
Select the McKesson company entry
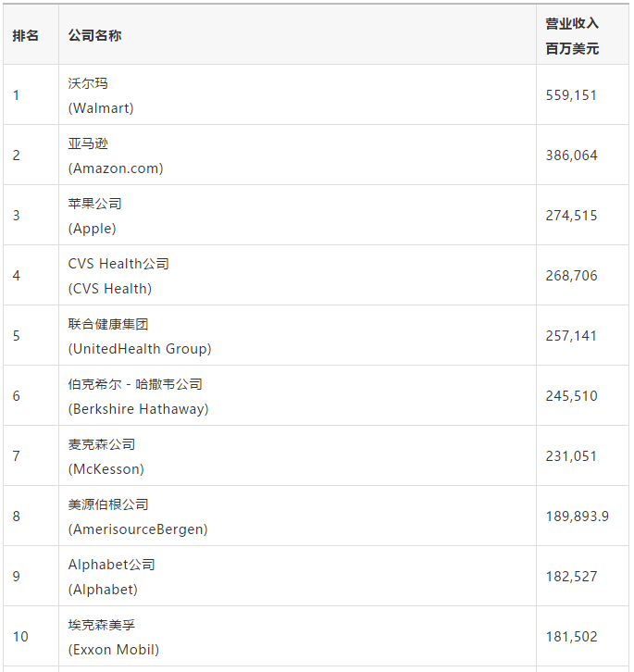[x=106, y=456]
